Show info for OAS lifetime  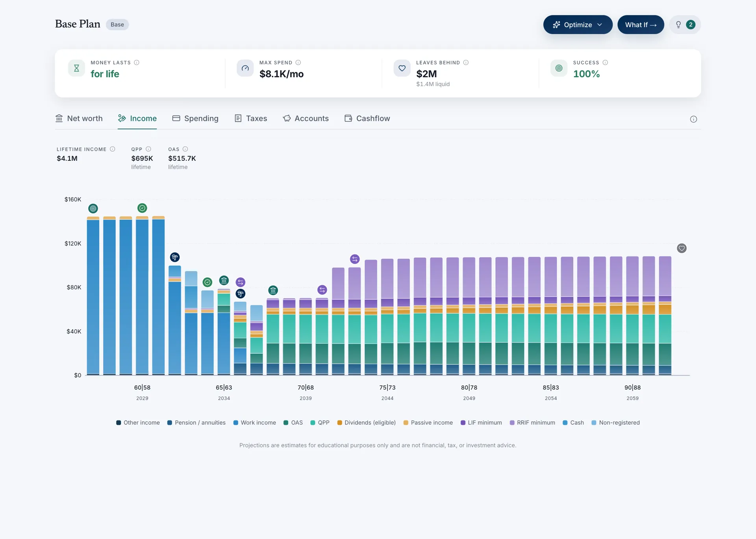185,149
